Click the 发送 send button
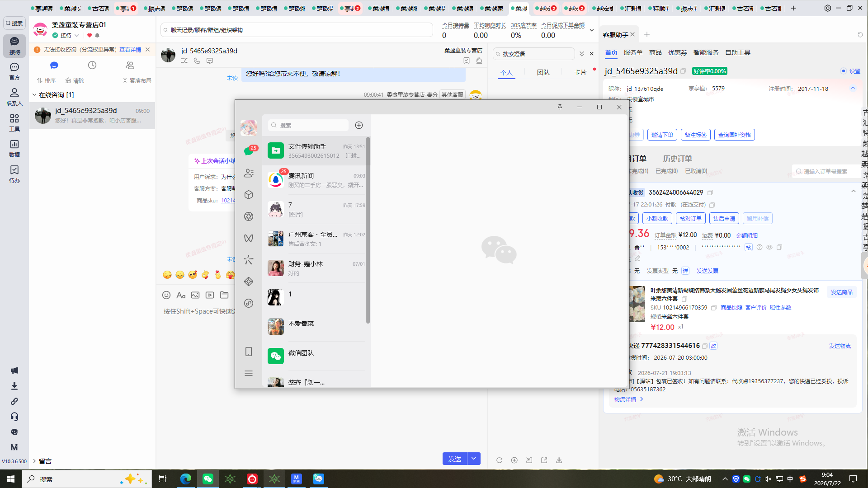The image size is (868, 488). (x=455, y=459)
